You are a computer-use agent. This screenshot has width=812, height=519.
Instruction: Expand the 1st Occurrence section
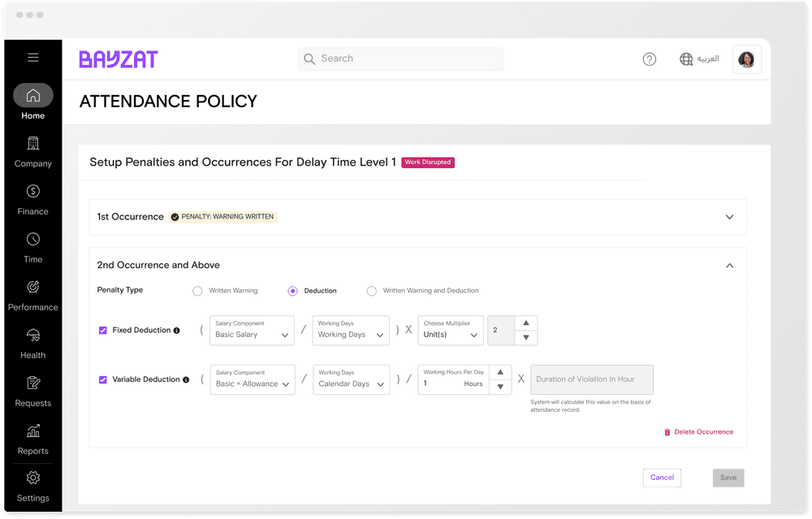(729, 217)
